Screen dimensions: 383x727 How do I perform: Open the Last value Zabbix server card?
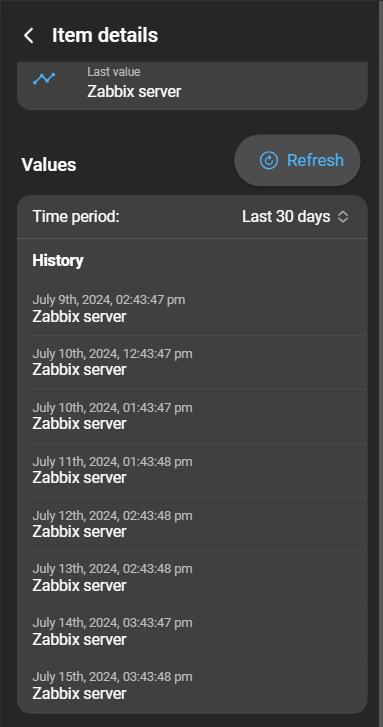tap(192, 86)
